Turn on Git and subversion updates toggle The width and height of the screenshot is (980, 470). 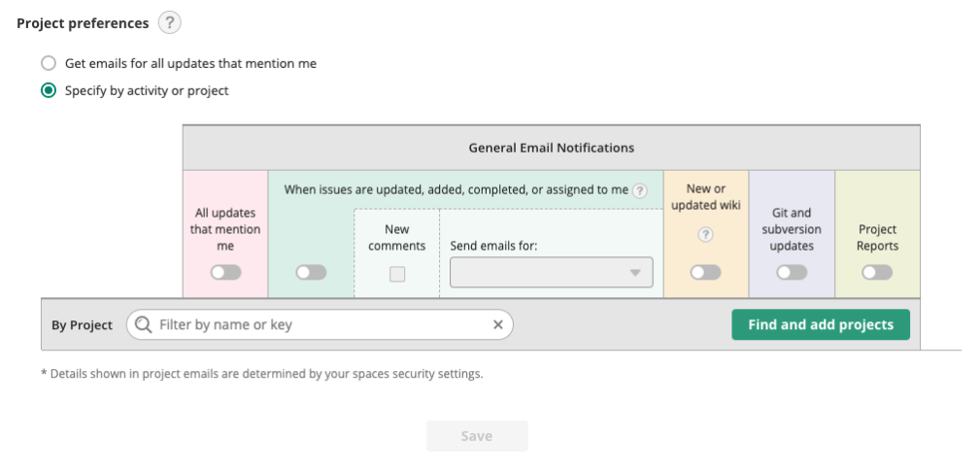[x=792, y=273]
